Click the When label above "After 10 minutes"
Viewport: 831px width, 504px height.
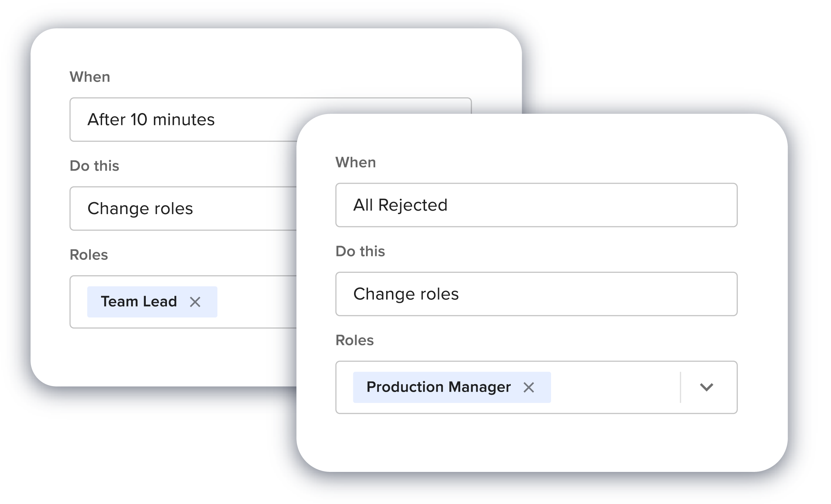(x=90, y=77)
